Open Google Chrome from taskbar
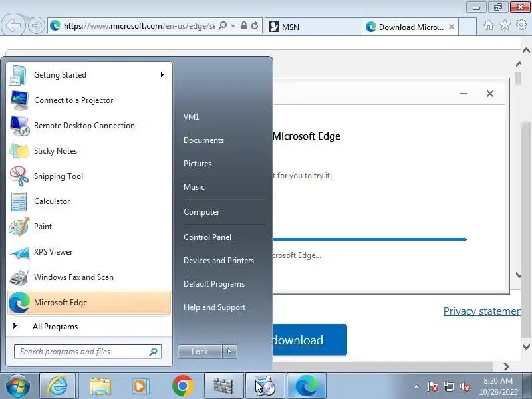 pos(182,386)
